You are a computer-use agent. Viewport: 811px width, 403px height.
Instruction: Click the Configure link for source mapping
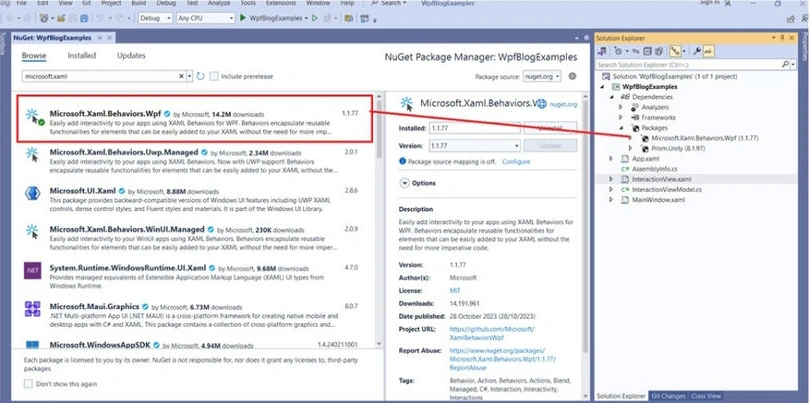[x=516, y=161]
